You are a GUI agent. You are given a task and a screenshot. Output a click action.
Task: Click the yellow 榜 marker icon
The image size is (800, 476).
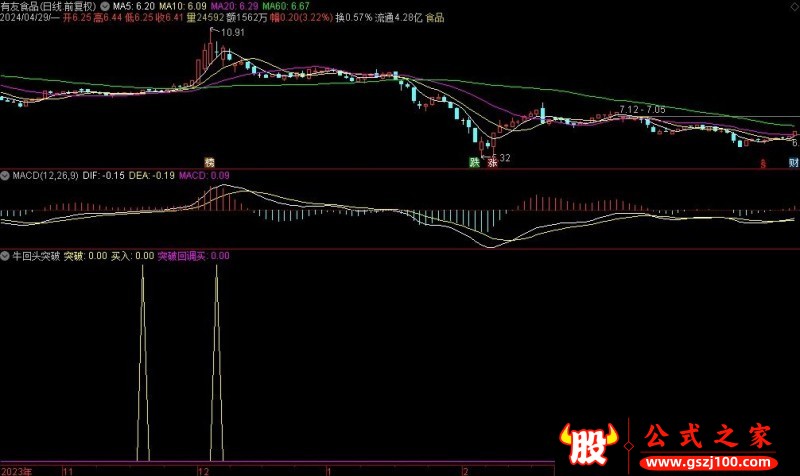point(209,162)
